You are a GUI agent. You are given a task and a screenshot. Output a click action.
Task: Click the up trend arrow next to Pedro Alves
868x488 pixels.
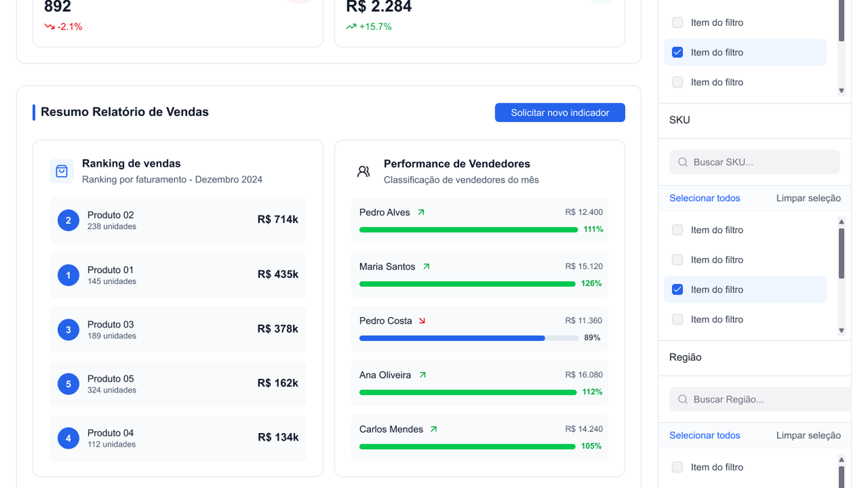pyautogui.click(x=421, y=212)
